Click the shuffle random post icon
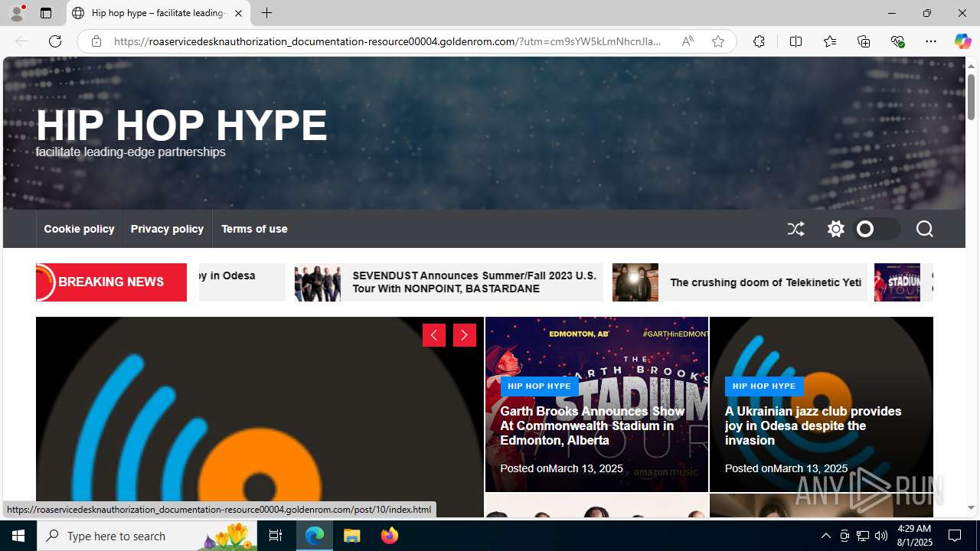 795,229
